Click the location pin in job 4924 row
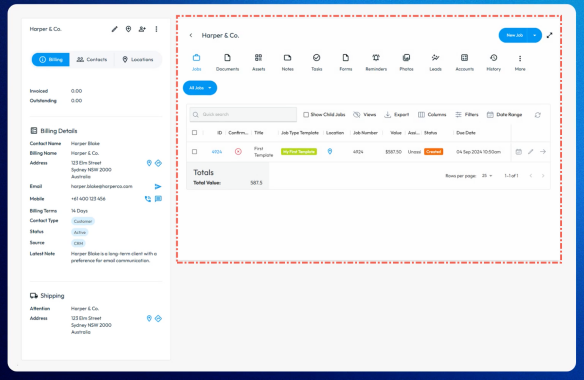The width and height of the screenshot is (584, 380). (330, 151)
